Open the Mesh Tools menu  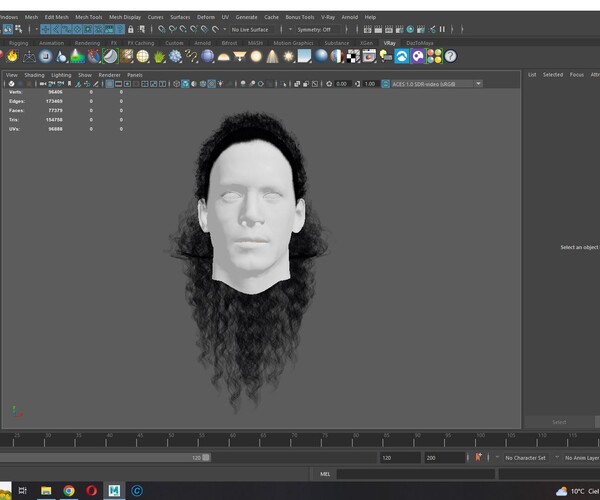coord(89,17)
